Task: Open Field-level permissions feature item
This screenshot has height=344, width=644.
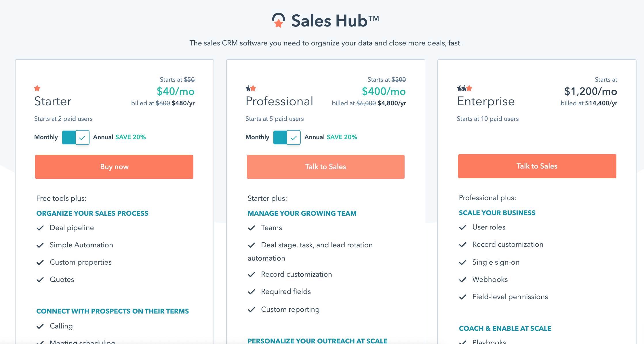Action: tap(510, 297)
